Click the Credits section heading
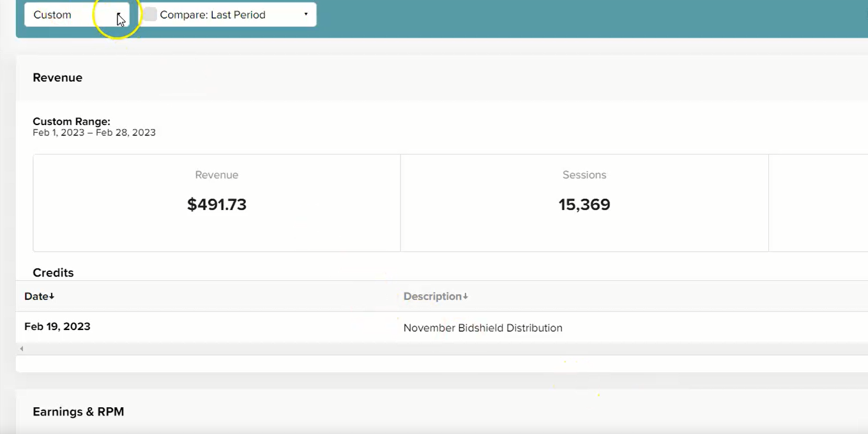The width and height of the screenshot is (868, 434). point(53,273)
